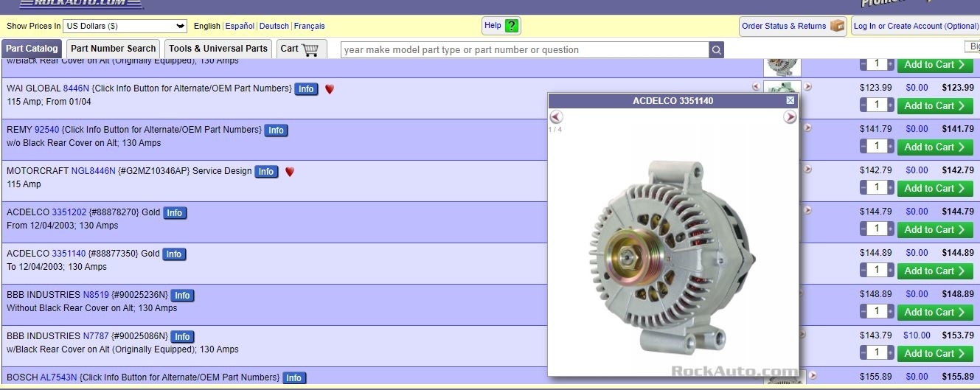The width and height of the screenshot is (980, 390).
Task: Click the search magnifier icon
Action: (717, 50)
